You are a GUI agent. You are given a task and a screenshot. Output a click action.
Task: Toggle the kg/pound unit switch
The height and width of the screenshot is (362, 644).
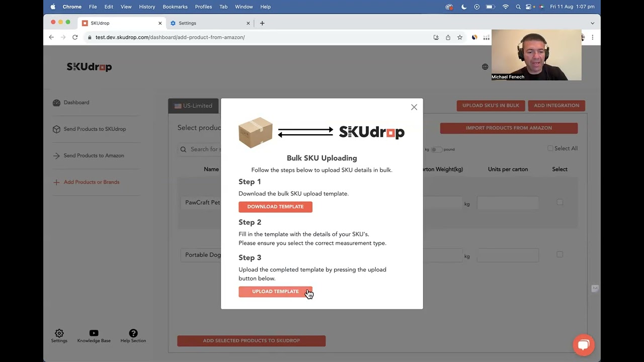click(436, 149)
